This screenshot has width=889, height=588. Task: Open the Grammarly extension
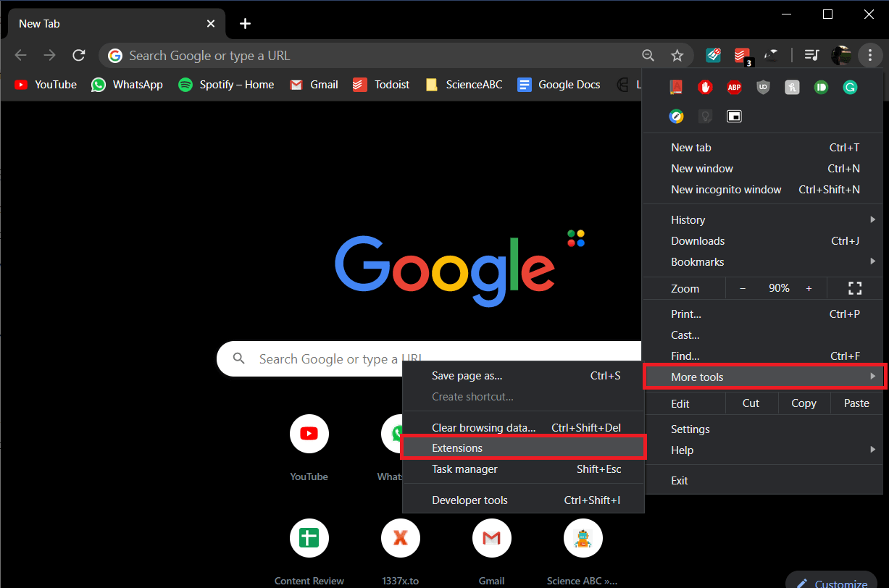(850, 87)
